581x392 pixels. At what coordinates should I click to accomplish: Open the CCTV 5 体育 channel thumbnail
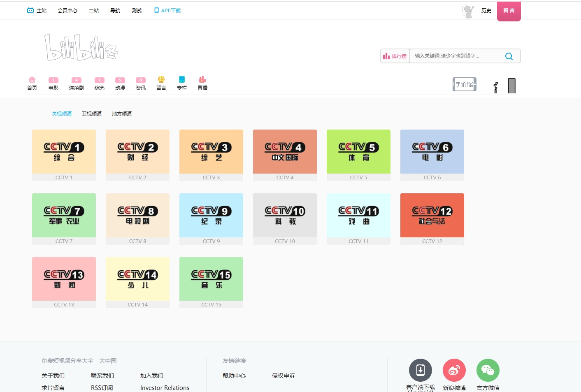pos(358,151)
